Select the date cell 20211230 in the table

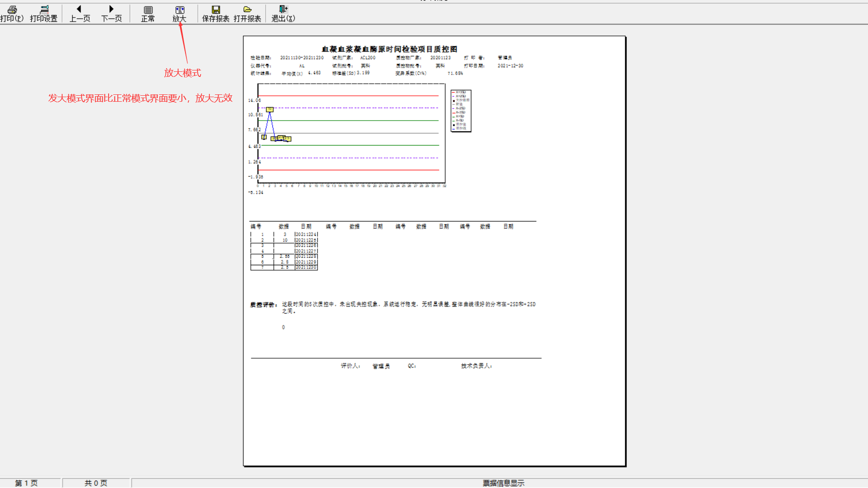coord(306,267)
